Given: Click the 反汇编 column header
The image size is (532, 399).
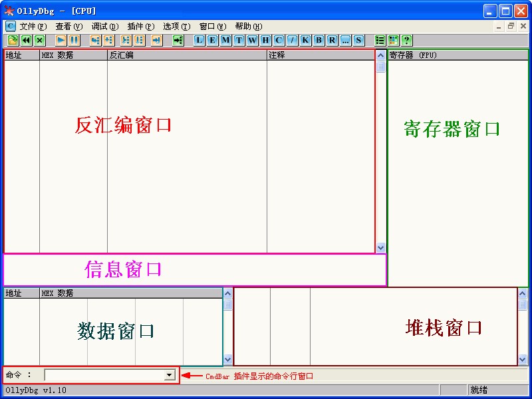Looking at the screenshot, I should [x=188, y=55].
